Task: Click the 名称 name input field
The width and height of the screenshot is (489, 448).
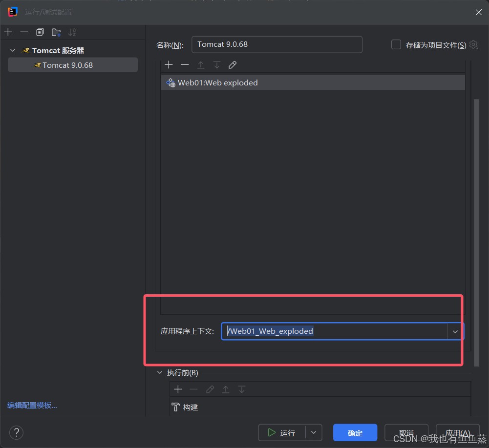Action: 276,44
